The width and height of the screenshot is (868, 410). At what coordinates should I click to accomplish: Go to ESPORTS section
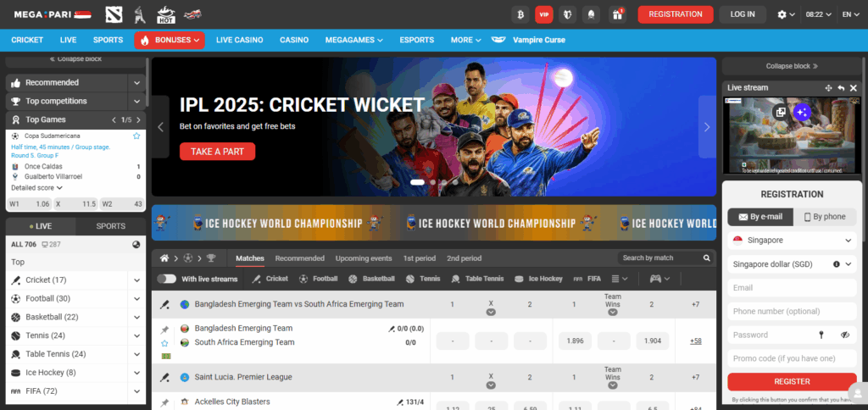click(x=417, y=41)
